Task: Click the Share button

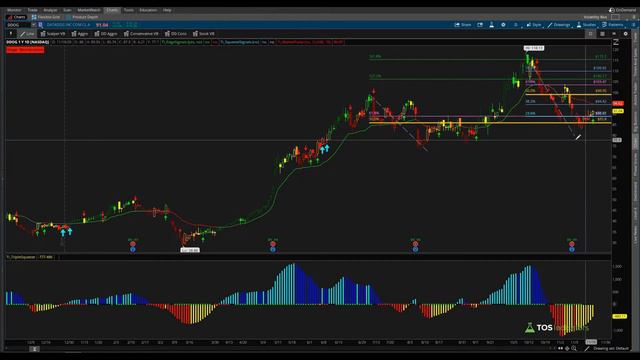Action: tap(463, 25)
